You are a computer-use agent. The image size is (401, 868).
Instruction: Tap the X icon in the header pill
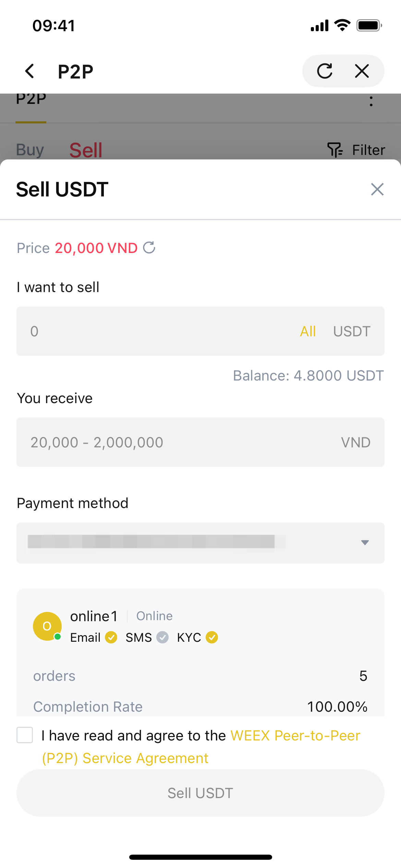[x=362, y=71]
